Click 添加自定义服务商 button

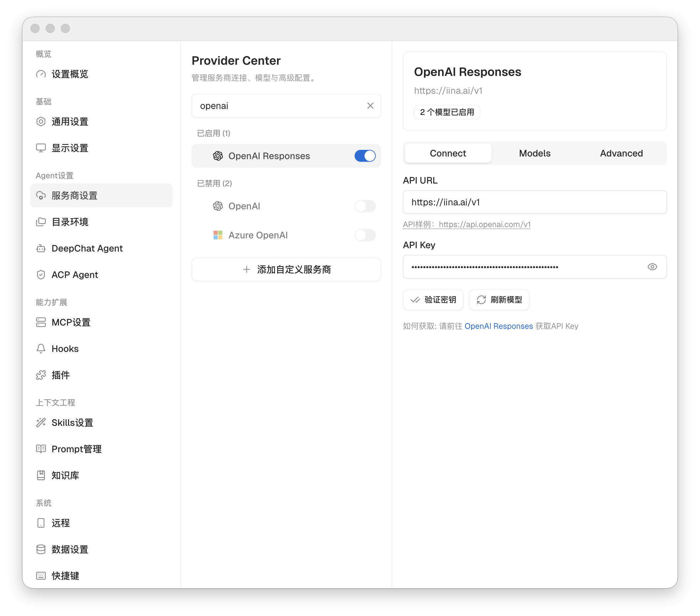click(286, 269)
